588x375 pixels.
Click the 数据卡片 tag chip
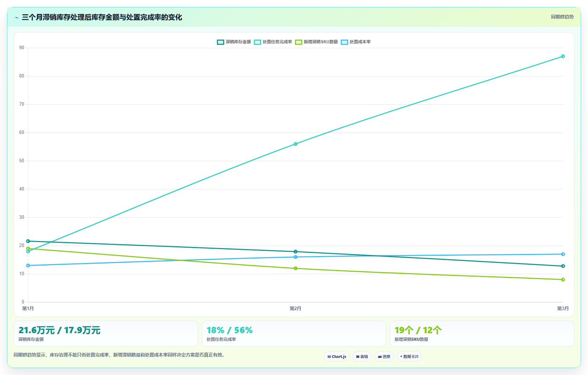409,357
